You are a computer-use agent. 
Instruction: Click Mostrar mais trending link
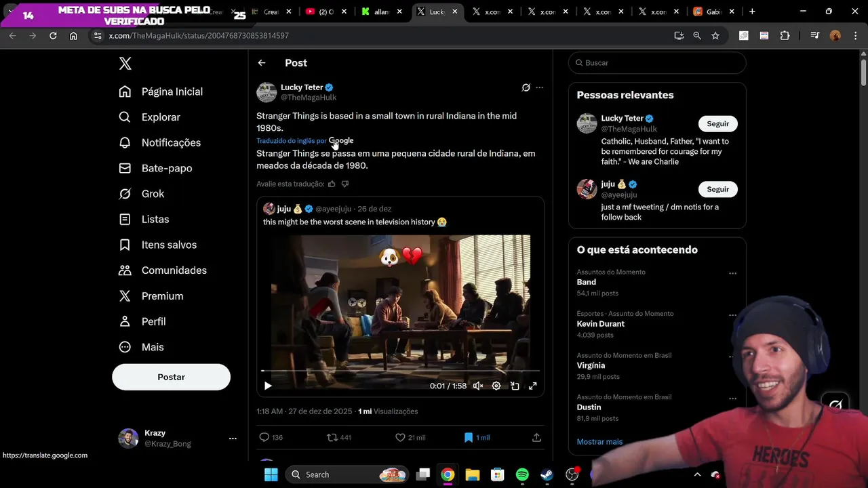coord(599,442)
